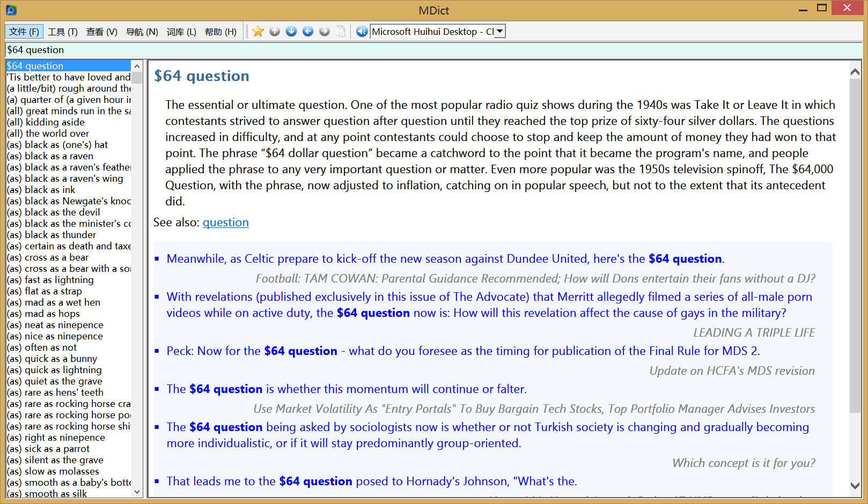Click definition pane scroll down arrow
The height and width of the screenshot is (504, 868).
point(855,486)
